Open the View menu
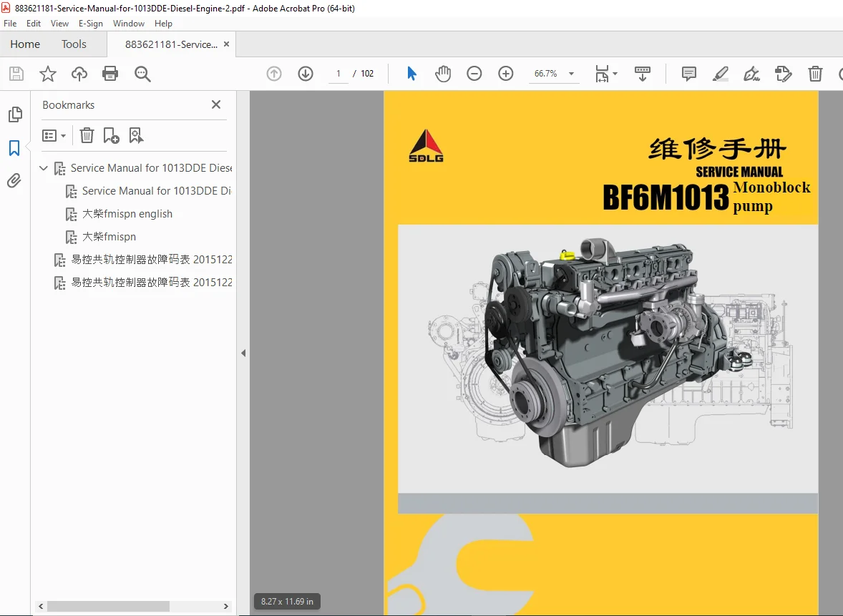843x616 pixels. click(x=59, y=24)
